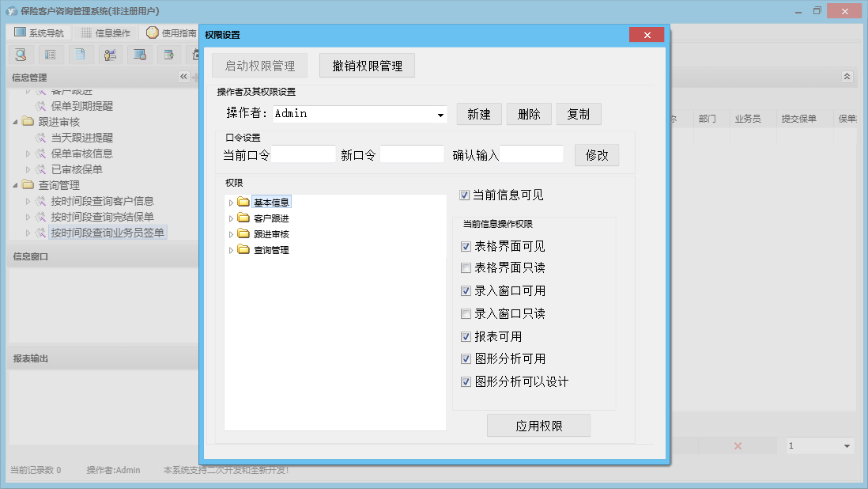The image size is (868, 489).
Task: Open the 信息操作 tab
Action: tap(106, 32)
